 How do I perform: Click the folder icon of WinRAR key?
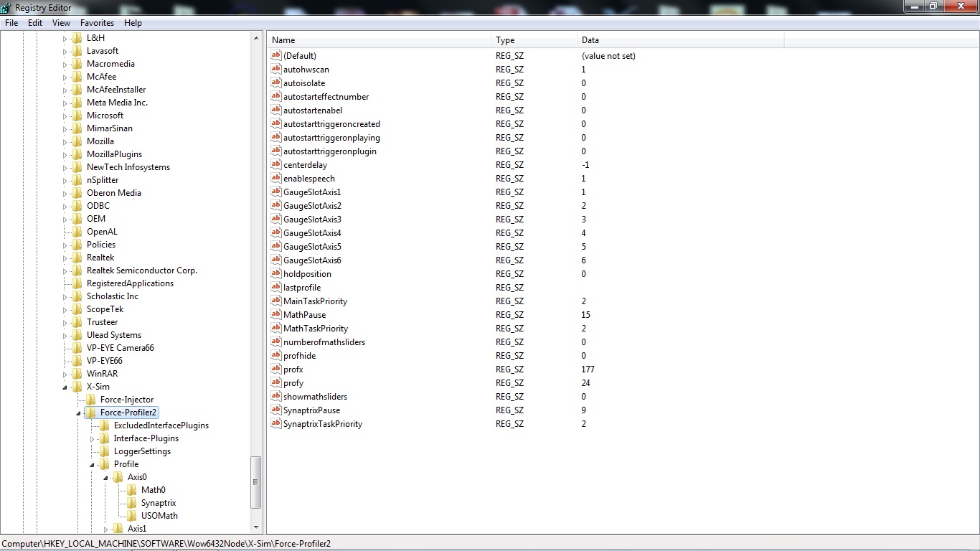77,374
